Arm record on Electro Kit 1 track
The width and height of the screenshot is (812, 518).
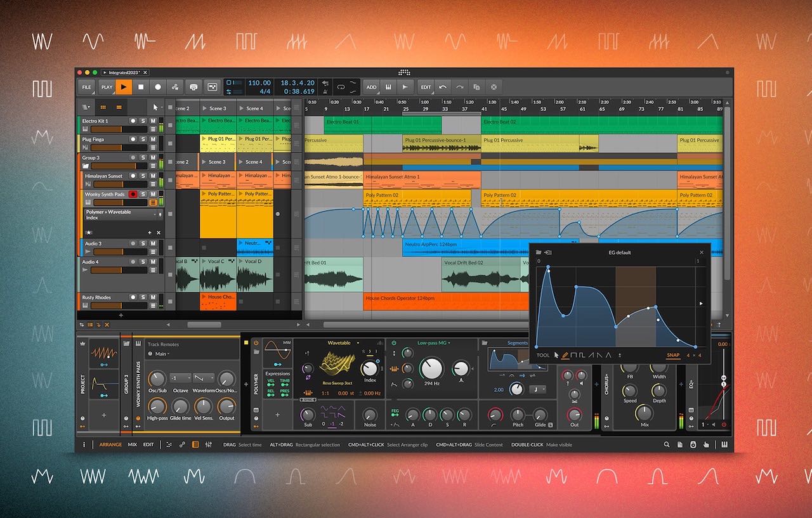pos(133,120)
